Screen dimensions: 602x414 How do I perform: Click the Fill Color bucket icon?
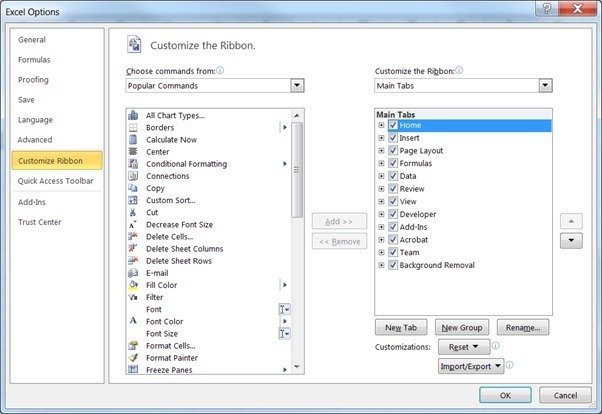133,285
